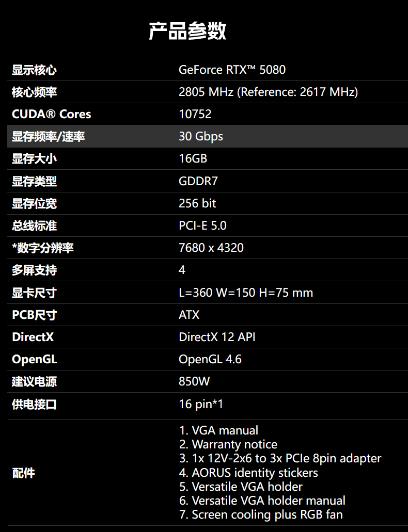Select the 显示核心 row label
Image resolution: width=408 pixels, height=532 pixels.
[x=34, y=70]
